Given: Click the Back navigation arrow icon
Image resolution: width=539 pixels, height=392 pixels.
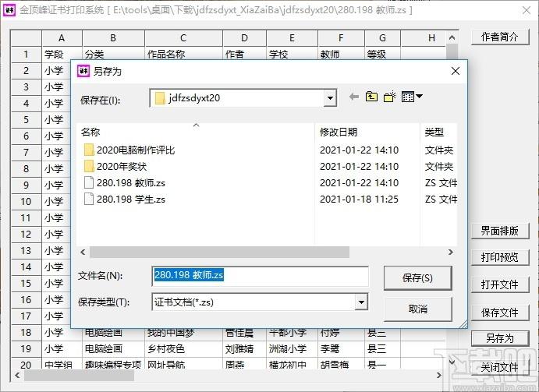Looking at the screenshot, I should click(x=353, y=97).
